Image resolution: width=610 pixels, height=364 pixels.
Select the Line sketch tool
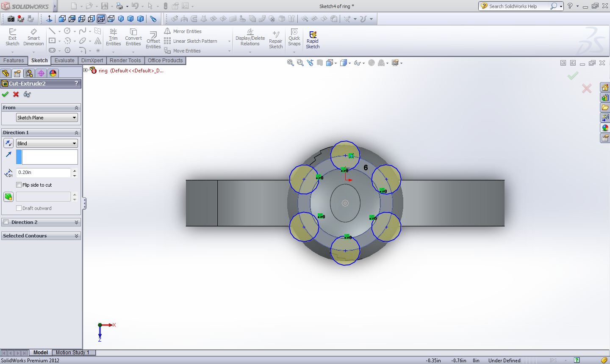pyautogui.click(x=52, y=31)
